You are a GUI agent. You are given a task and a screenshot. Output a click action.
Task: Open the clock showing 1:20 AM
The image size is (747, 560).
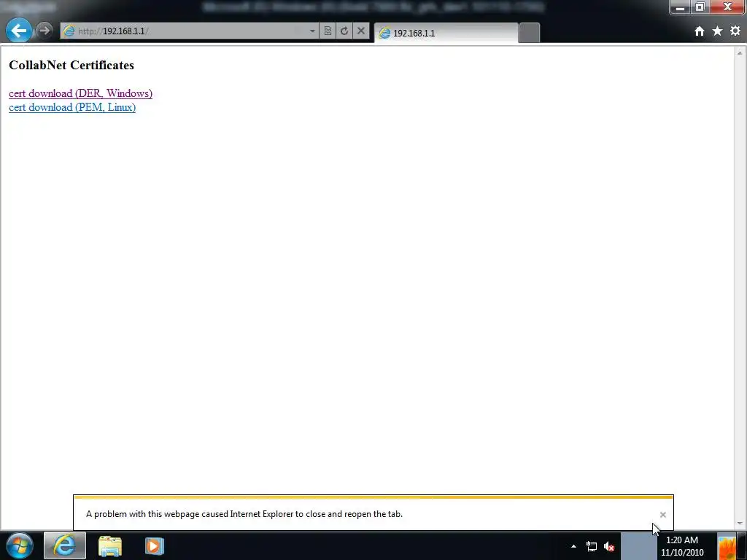(682, 546)
